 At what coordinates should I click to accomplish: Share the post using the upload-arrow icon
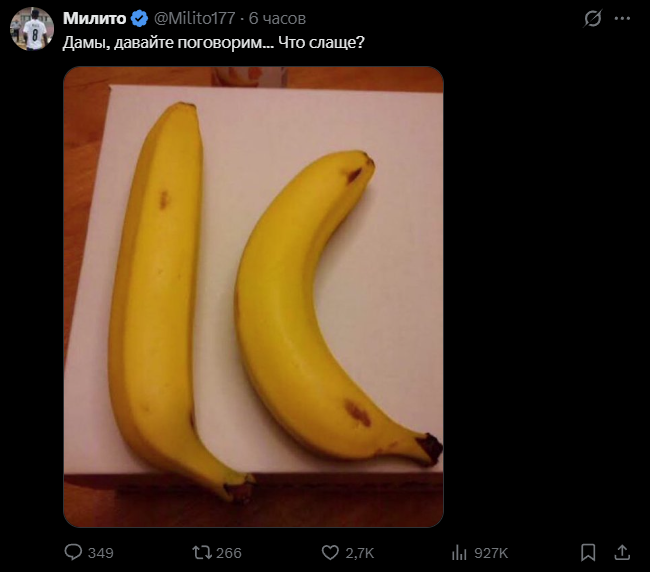pos(621,552)
